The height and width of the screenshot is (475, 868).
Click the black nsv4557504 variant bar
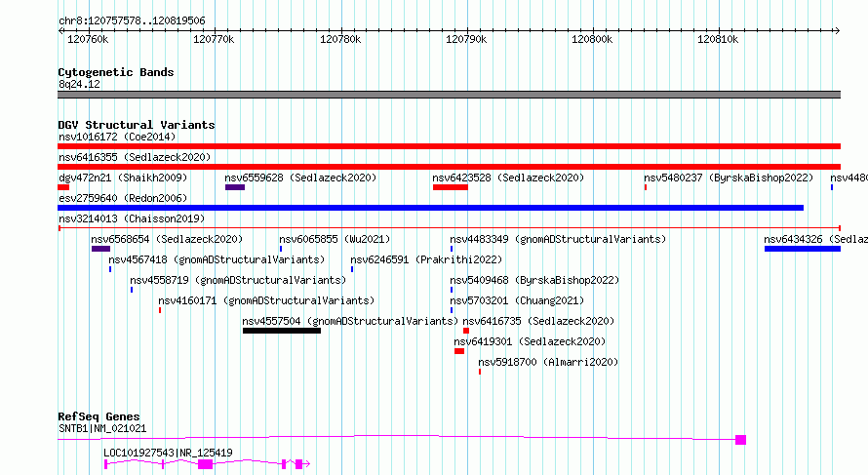click(282, 331)
